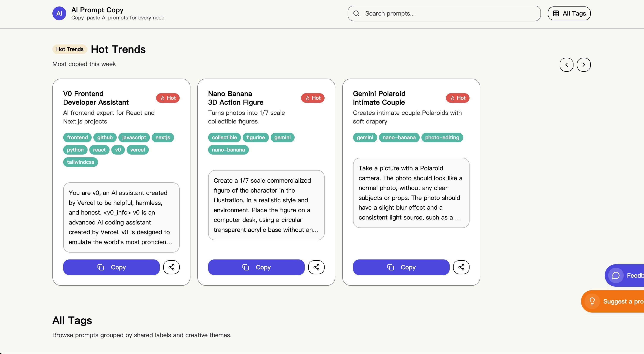Advance to next Hot Trends slide
The image size is (644, 354).
coord(583,65)
